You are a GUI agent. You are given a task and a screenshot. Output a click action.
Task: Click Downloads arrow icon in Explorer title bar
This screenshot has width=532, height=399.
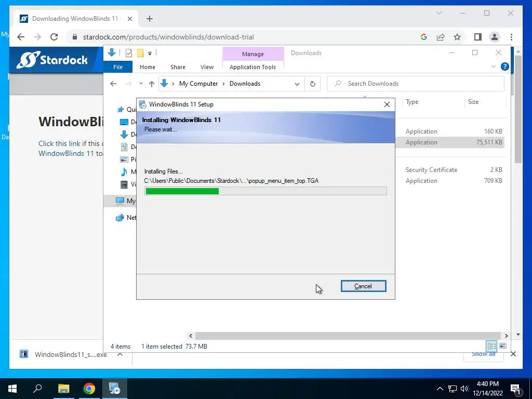pyautogui.click(x=112, y=52)
